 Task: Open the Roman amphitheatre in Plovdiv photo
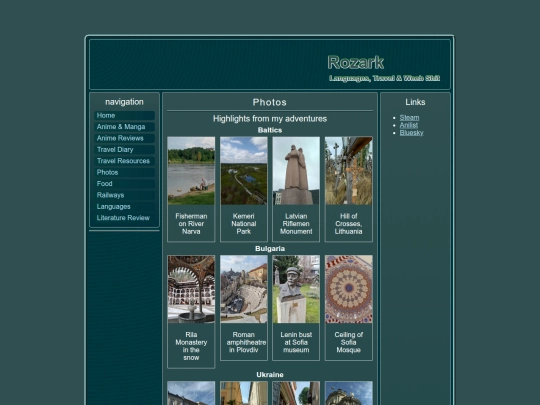(243, 289)
